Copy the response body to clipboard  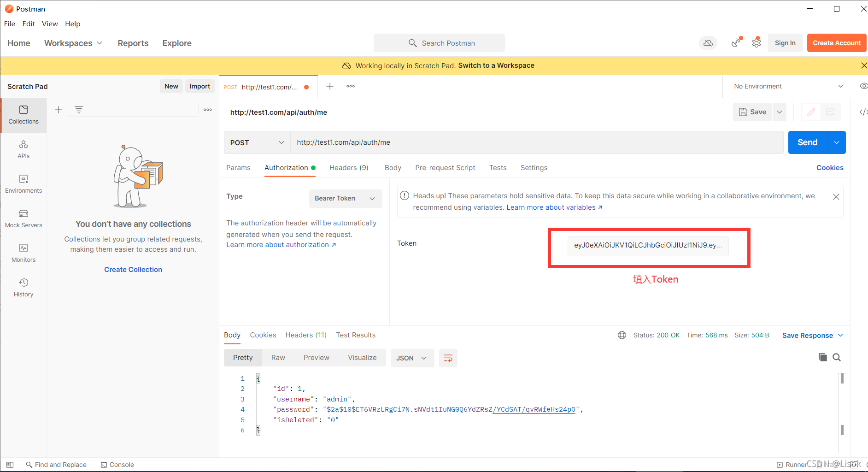point(823,357)
